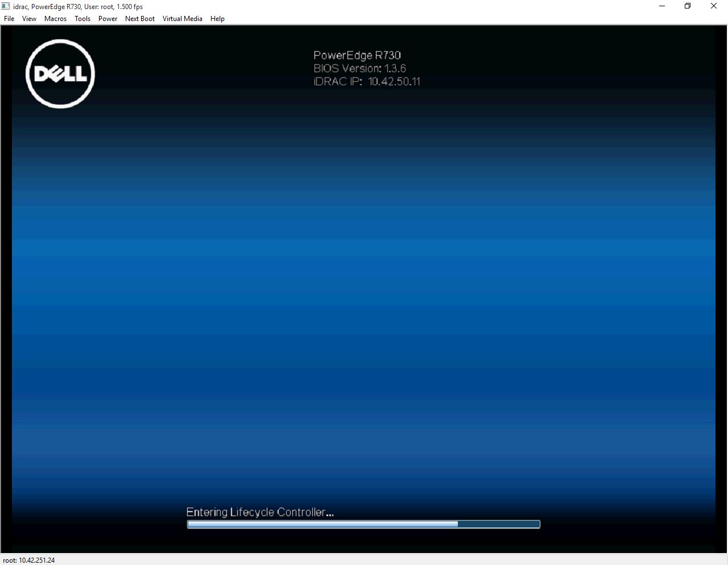Click the iDRAC window title bar icon
728x565 pixels.
click(x=6, y=6)
